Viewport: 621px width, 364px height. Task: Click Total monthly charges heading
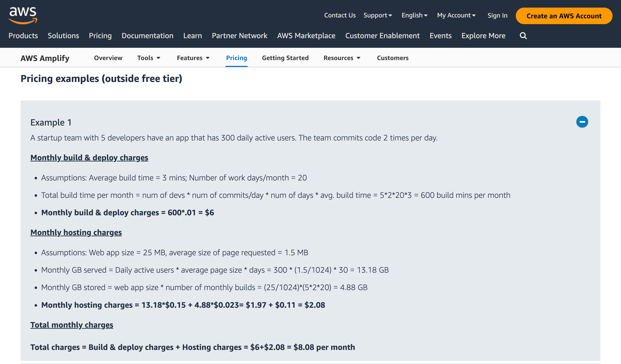pyautogui.click(x=72, y=325)
